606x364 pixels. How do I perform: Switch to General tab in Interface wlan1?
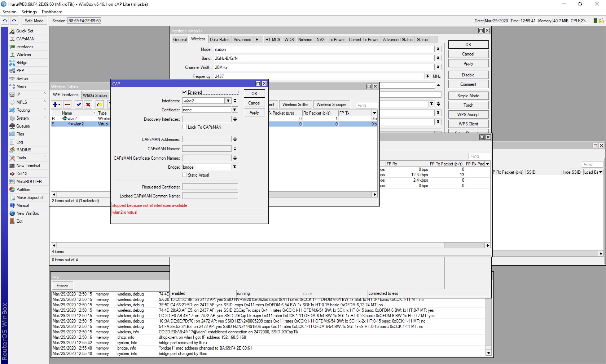coord(180,40)
